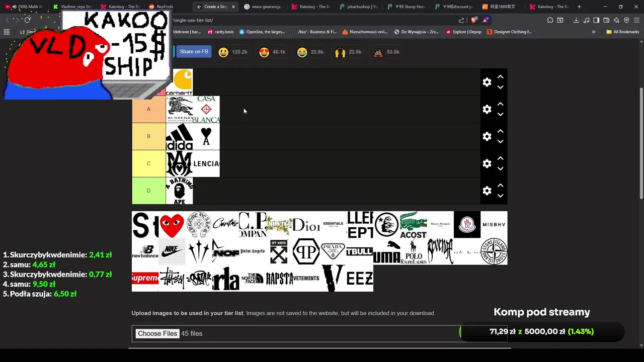Move the Carhartt tier row down
This screenshot has width=644, height=362.
[500, 87]
